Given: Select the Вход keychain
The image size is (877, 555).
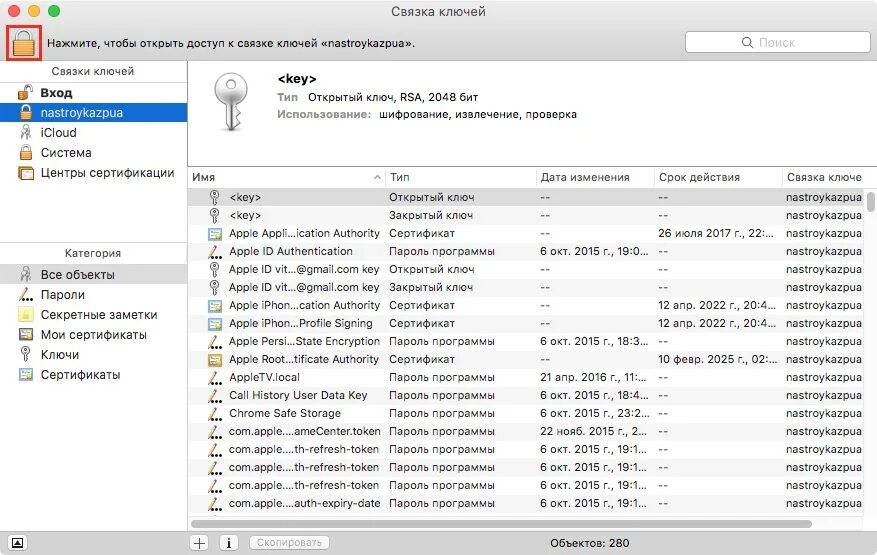Looking at the screenshot, I should tap(93, 92).
